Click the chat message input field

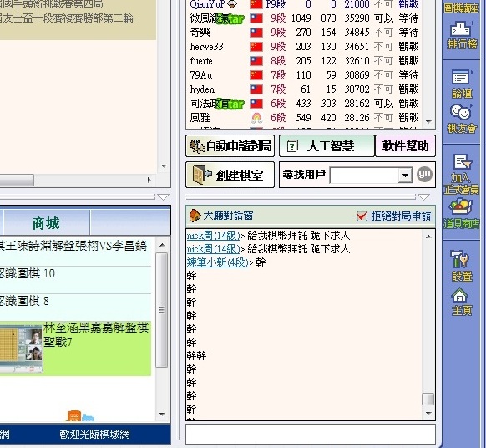coord(311,434)
